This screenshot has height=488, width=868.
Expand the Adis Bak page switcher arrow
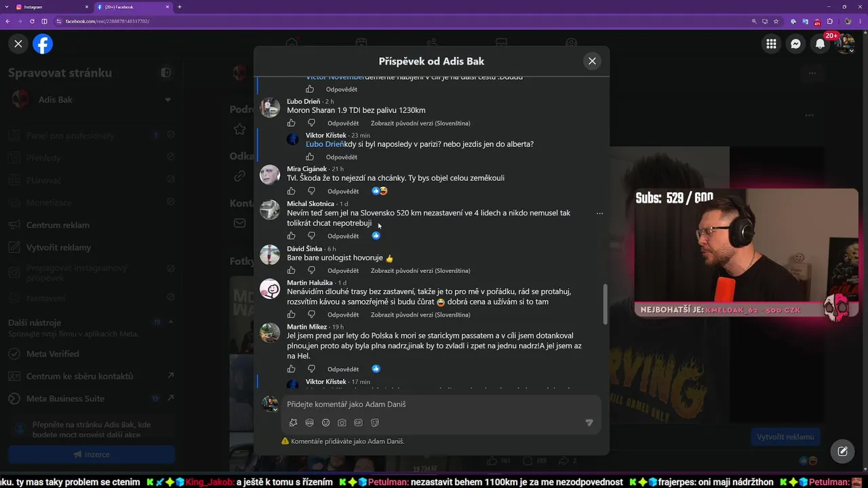[167, 100]
